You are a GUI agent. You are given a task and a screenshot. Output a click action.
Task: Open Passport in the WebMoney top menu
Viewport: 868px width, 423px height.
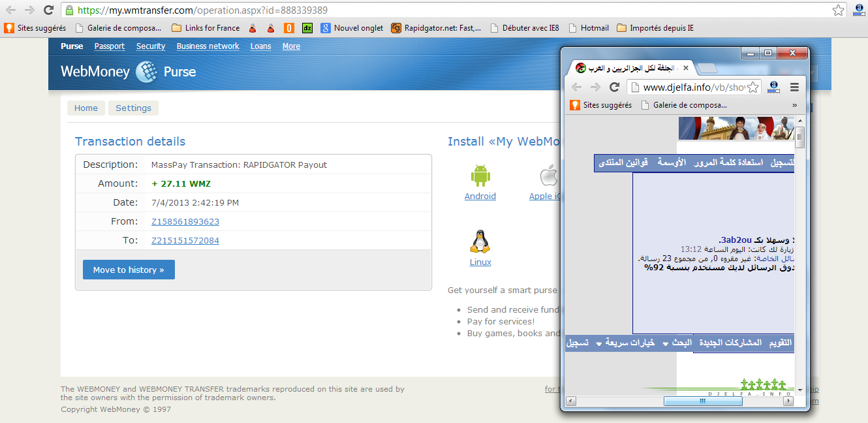(110, 46)
